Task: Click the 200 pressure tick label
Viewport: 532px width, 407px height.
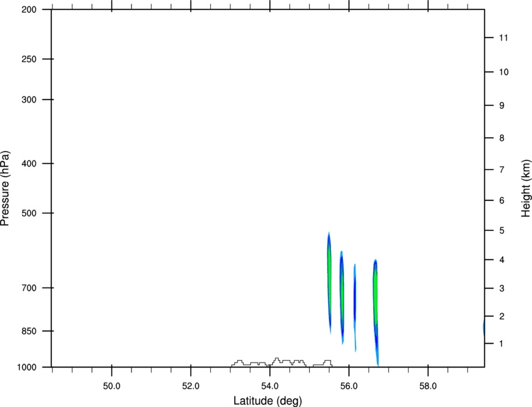Action: (x=29, y=9)
